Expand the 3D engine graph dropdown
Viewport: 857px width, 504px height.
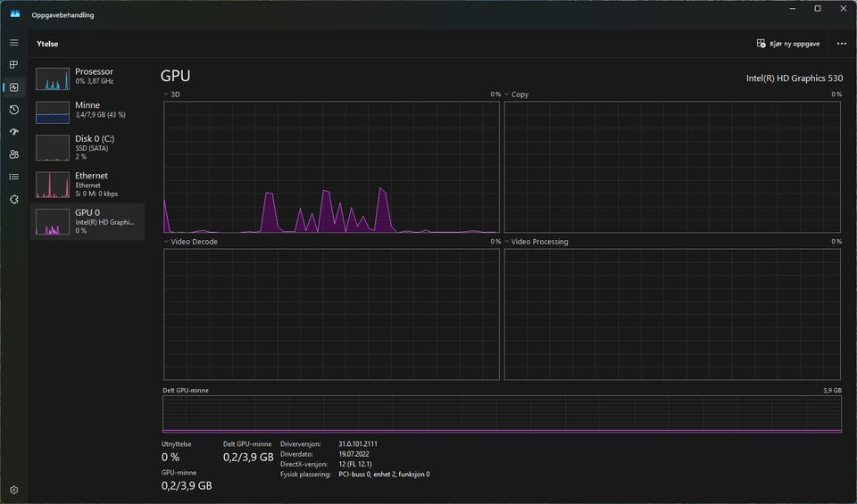coord(167,94)
